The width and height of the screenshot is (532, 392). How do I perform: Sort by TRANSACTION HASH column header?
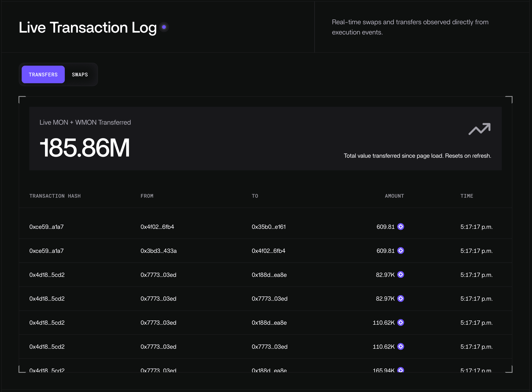pyautogui.click(x=55, y=196)
